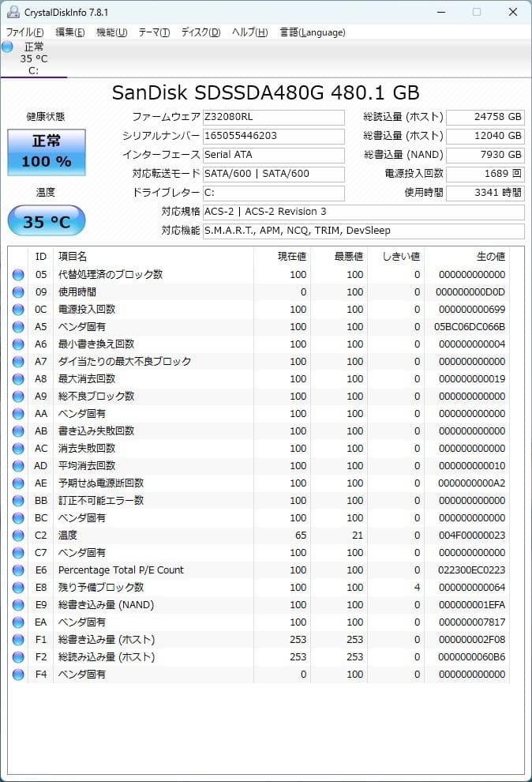Click the 正常 100 % health status button
The height and width of the screenshot is (782, 532).
pyautogui.click(x=47, y=152)
